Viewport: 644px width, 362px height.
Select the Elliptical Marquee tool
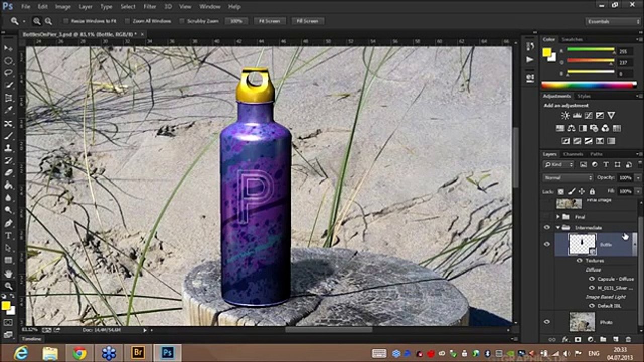tap(8, 61)
